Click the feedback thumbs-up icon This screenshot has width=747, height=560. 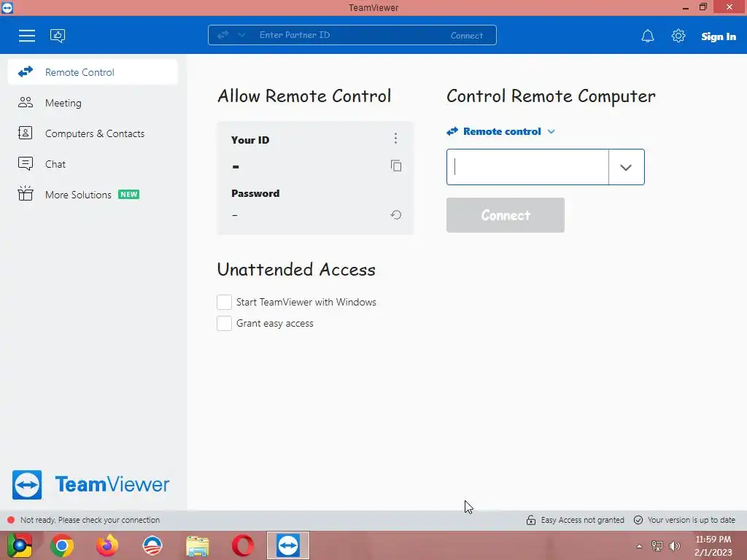click(58, 36)
